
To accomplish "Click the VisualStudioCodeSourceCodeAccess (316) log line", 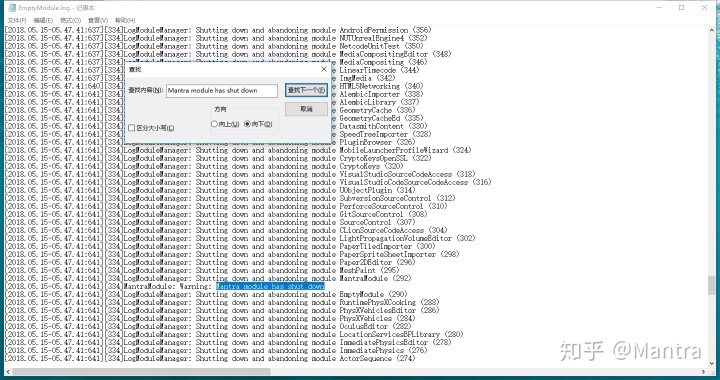I will point(248,182).
